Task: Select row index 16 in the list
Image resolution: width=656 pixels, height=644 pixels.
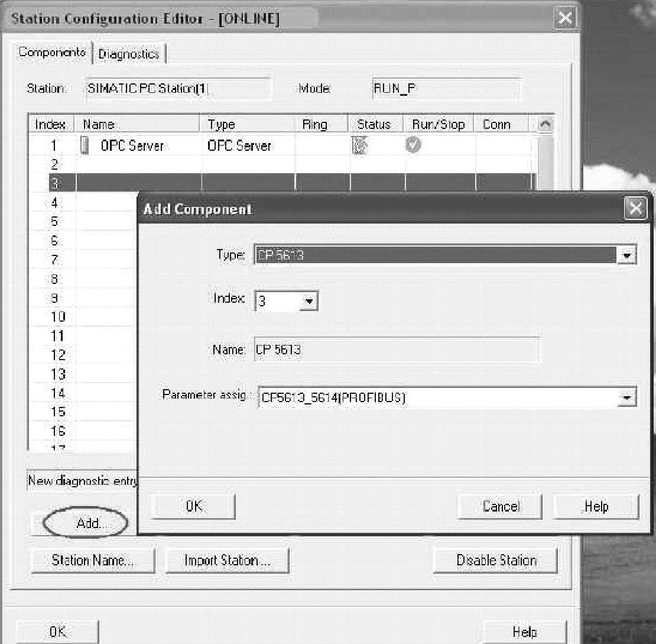Action: point(83,431)
